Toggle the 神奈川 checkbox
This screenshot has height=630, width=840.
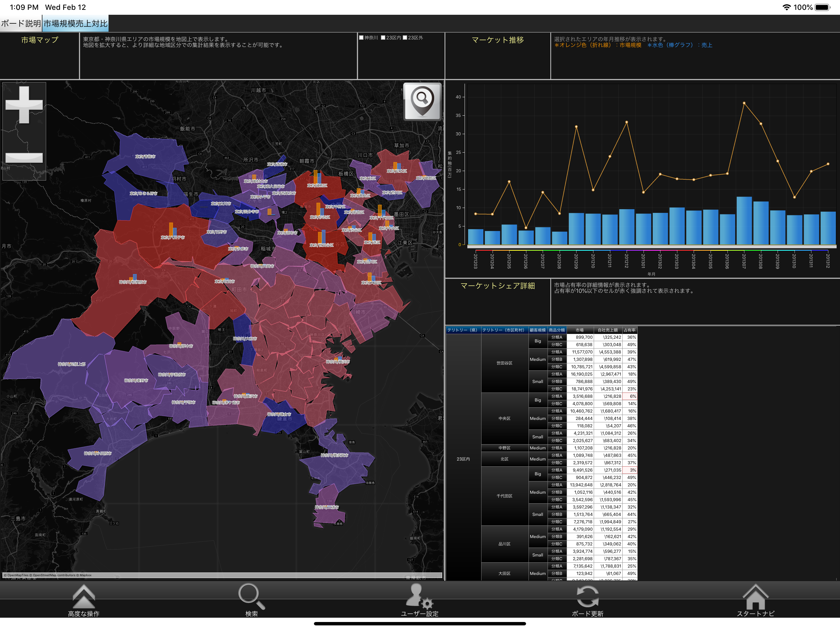(x=361, y=38)
